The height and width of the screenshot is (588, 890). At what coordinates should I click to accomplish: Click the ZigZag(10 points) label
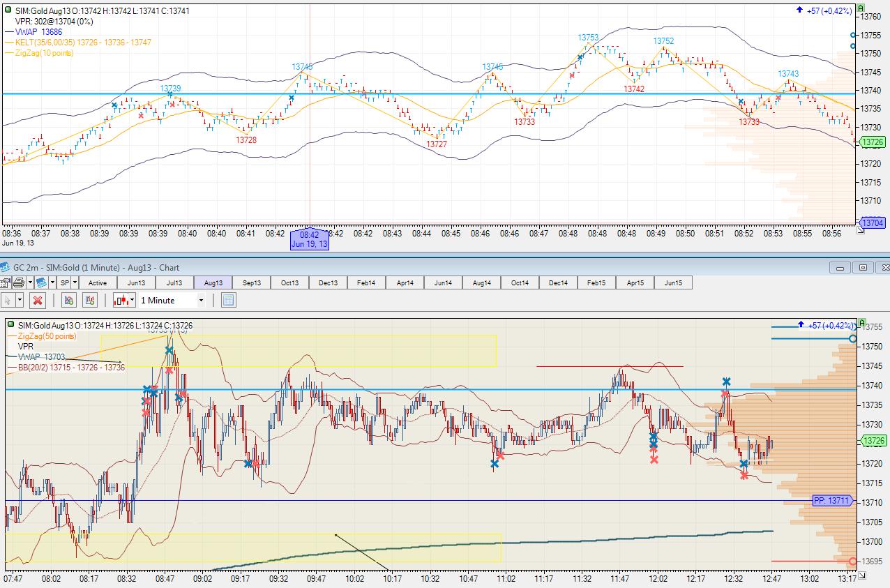click(x=44, y=52)
